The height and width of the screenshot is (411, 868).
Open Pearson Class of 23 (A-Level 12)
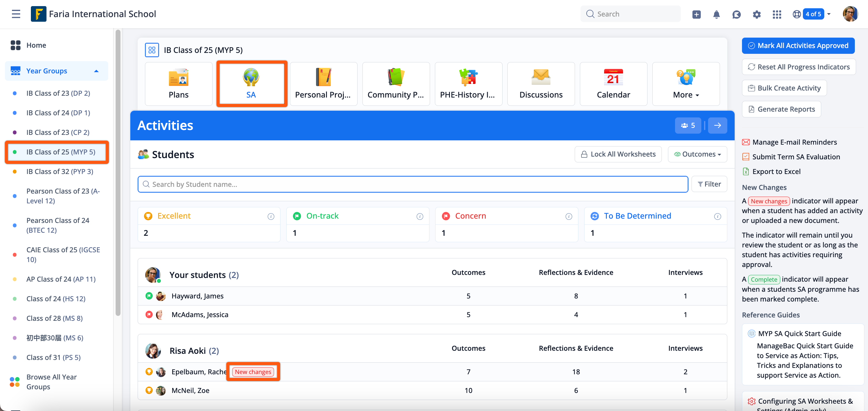coord(63,196)
